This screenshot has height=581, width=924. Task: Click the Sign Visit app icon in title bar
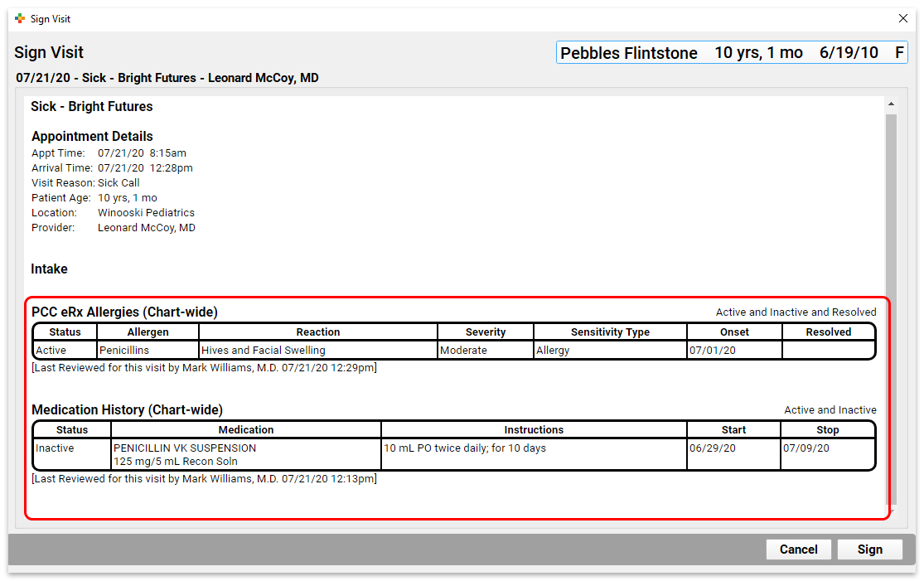tap(20, 19)
